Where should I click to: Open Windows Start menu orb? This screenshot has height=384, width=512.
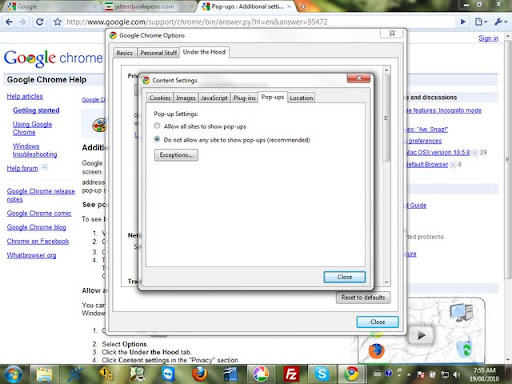click(13, 374)
